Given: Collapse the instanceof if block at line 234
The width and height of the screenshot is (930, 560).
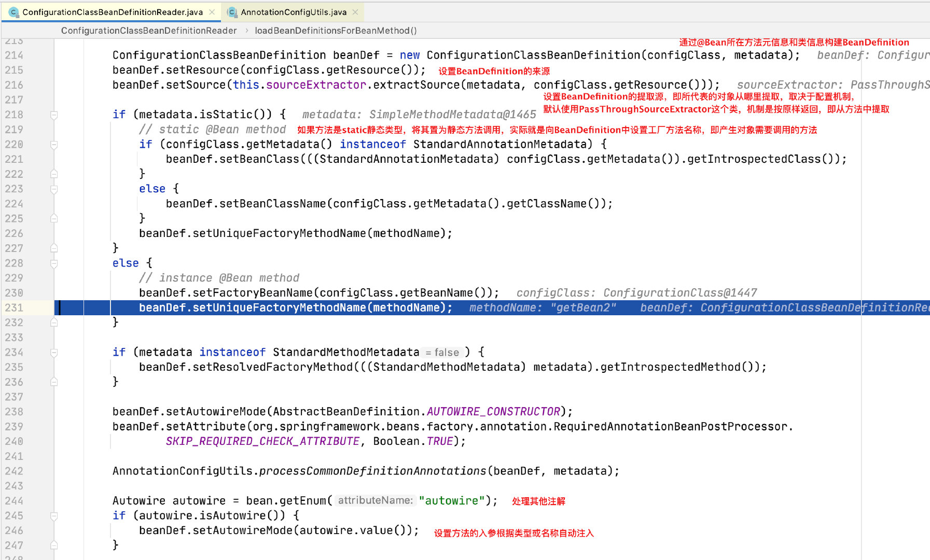Looking at the screenshot, I should pyautogui.click(x=54, y=353).
